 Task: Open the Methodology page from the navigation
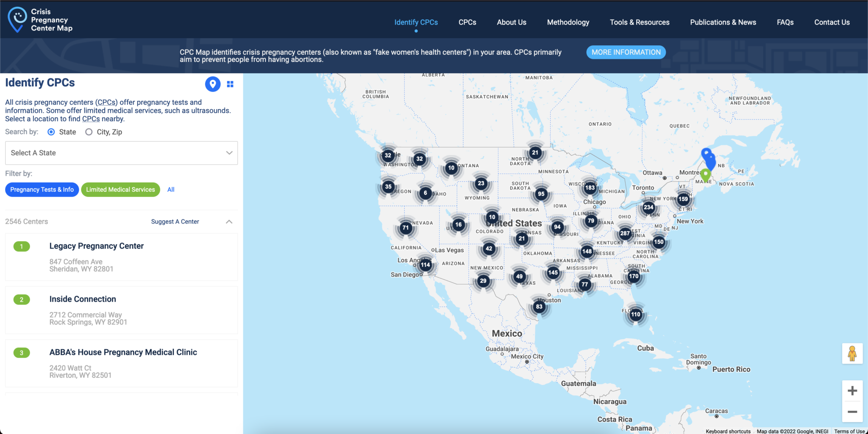[568, 22]
